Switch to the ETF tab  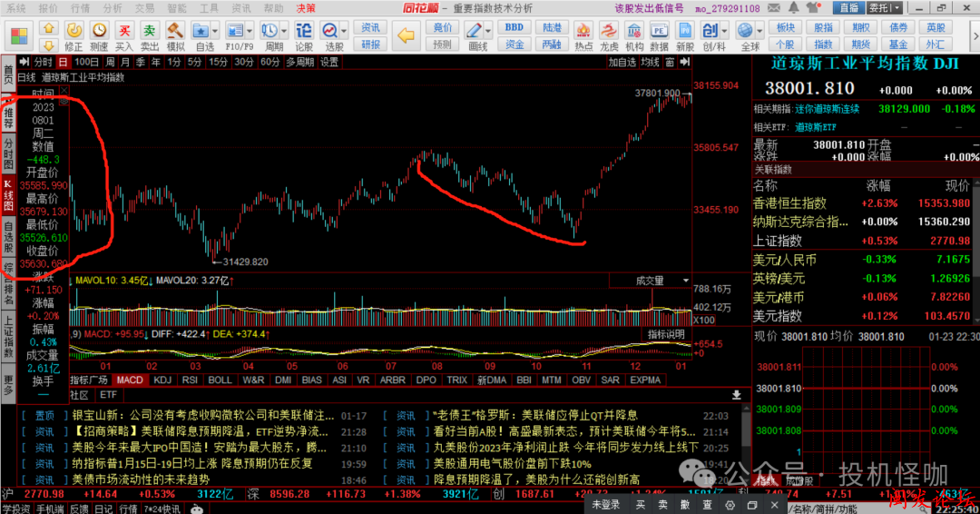coord(108,394)
